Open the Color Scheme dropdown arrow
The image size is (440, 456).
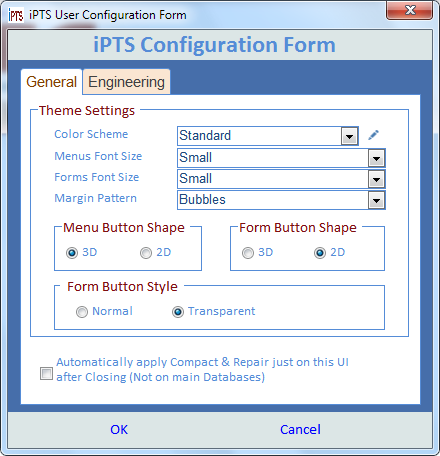pos(349,136)
